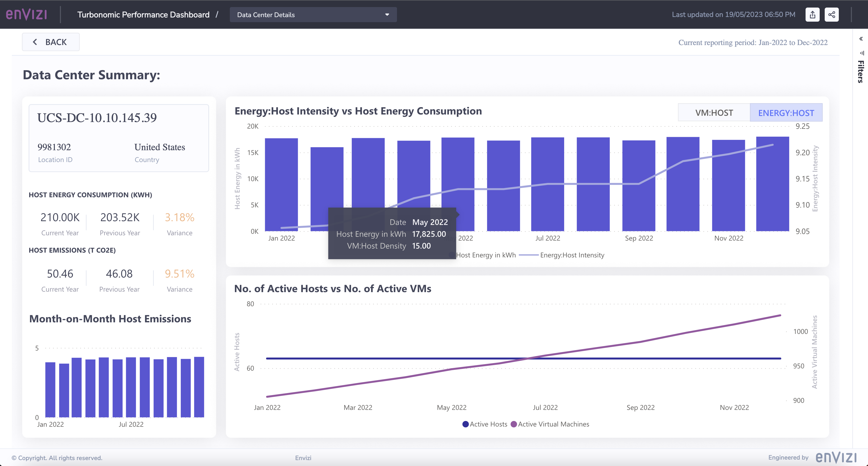
Task: Click the Envizi logo in top-left
Action: coord(26,15)
